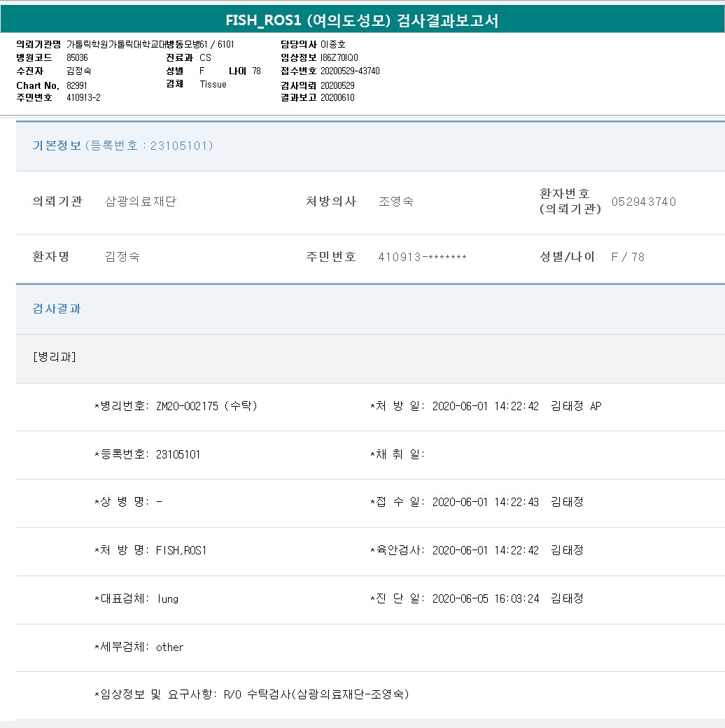The width and height of the screenshot is (725, 728).
Task: Click the 진단일 timestamp 2020-06-05 16:03:24
Action: click(x=485, y=598)
